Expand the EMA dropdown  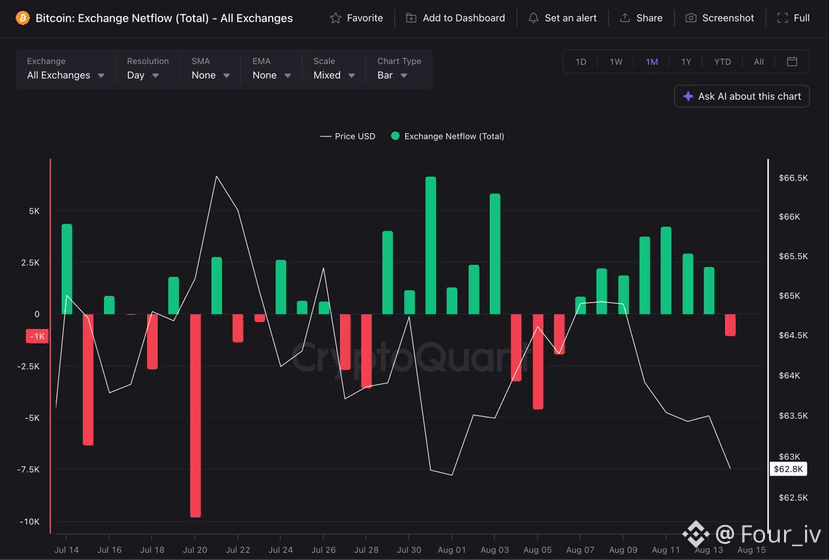point(271,69)
